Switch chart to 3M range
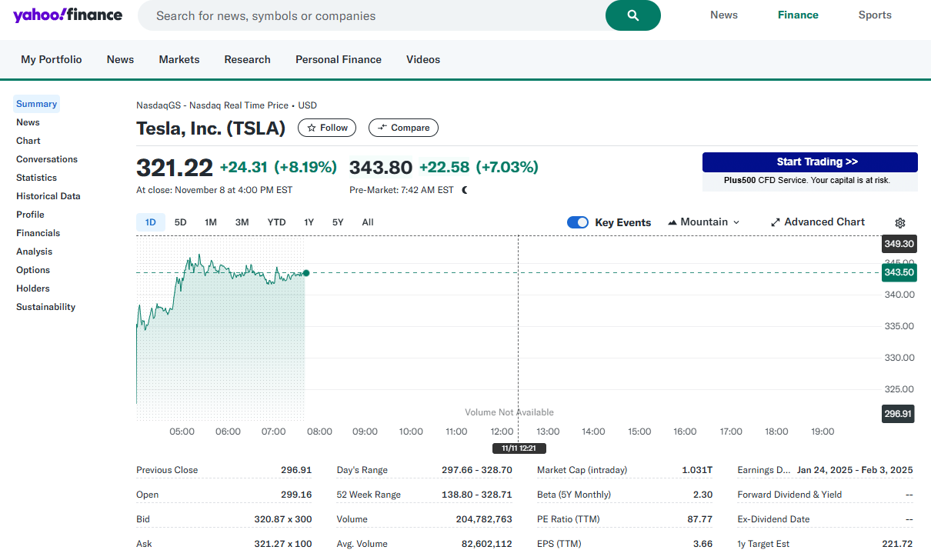Viewport: 931px width, 560px height. tap(242, 222)
